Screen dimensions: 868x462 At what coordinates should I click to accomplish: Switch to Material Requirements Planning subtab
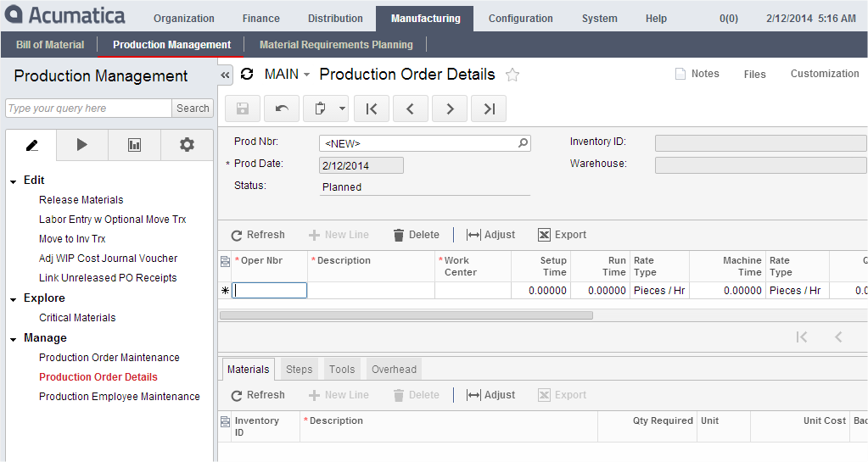tap(336, 45)
